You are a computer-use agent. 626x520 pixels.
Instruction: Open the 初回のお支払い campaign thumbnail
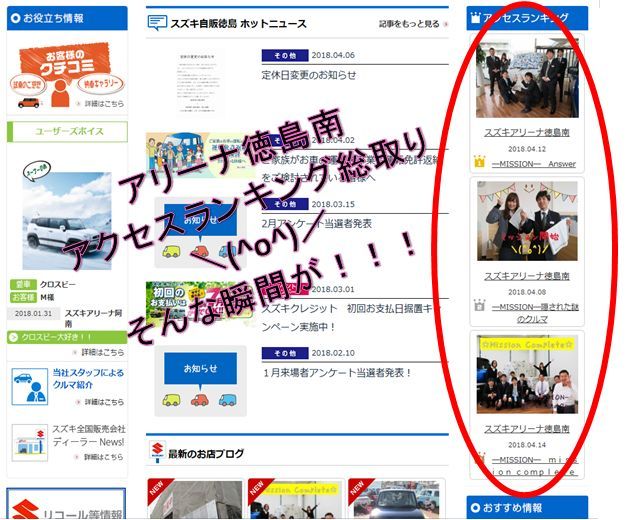click(200, 304)
